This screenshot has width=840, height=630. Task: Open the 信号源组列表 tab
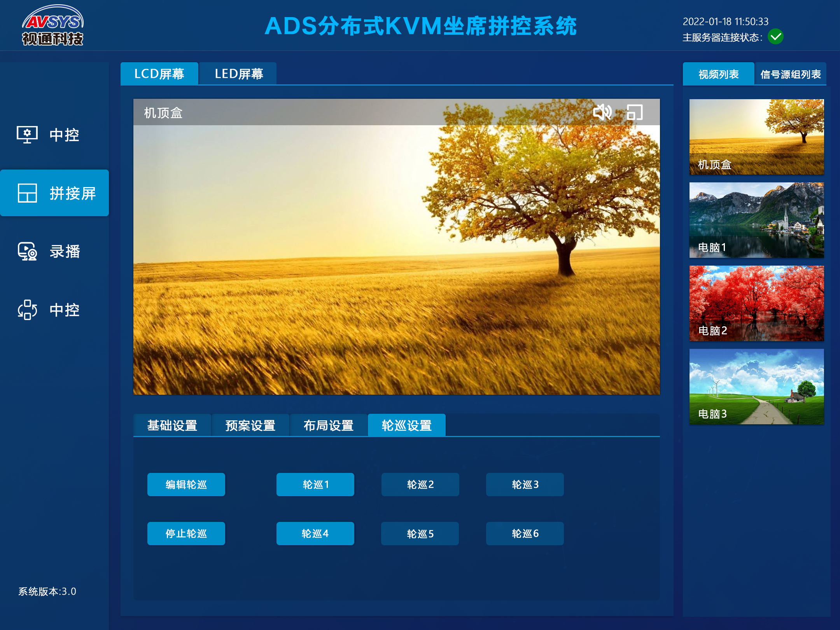790,74
